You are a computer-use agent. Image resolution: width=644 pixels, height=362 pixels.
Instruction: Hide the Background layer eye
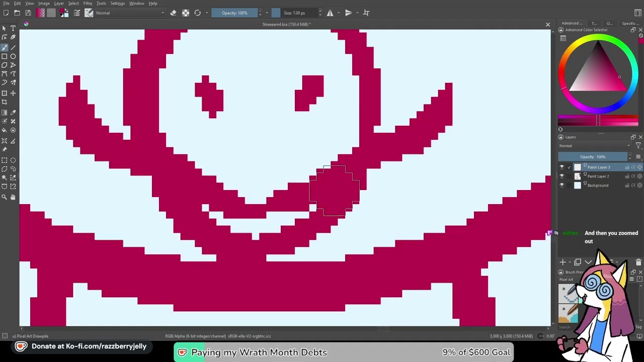(x=562, y=185)
